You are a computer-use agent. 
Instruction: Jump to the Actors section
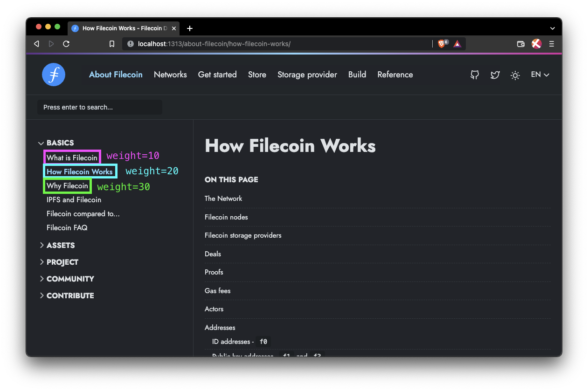214,309
